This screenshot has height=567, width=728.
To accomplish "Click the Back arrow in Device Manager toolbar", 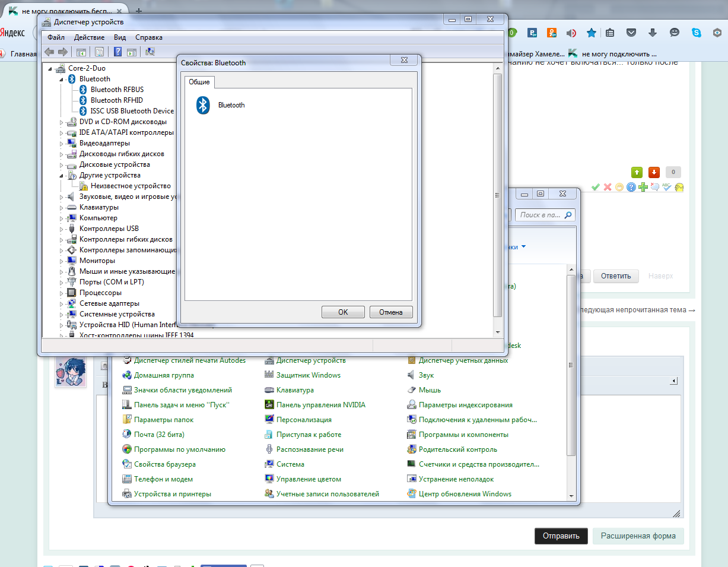I will [50, 52].
